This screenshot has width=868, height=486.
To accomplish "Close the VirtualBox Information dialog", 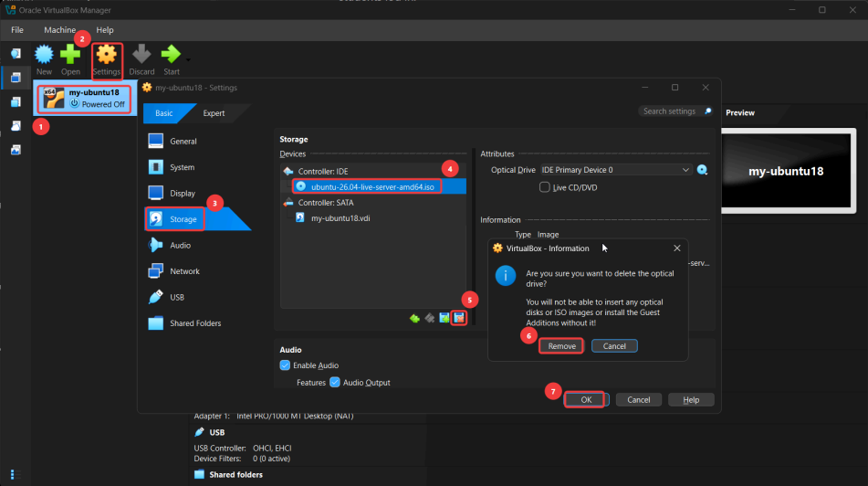I will coord(677,248).
